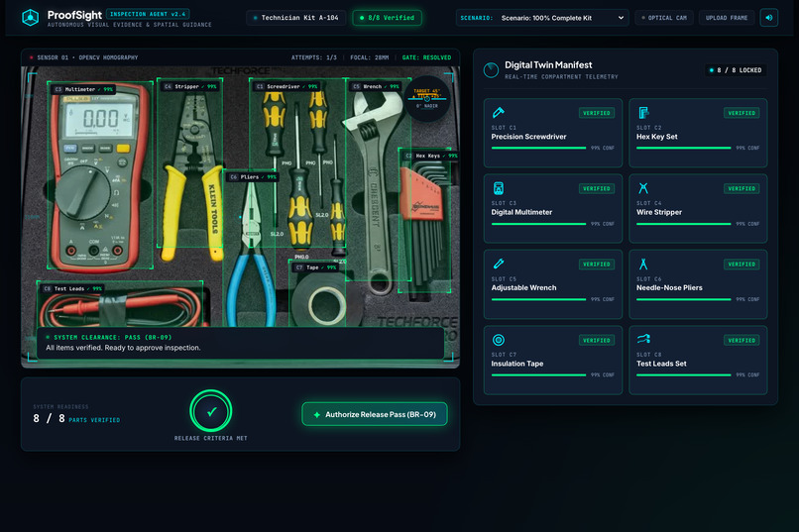Viewport: 799px width, 532px height.
Task: Click the Needle-Nose Pliers card title
Action: click(x=669, y=287)
